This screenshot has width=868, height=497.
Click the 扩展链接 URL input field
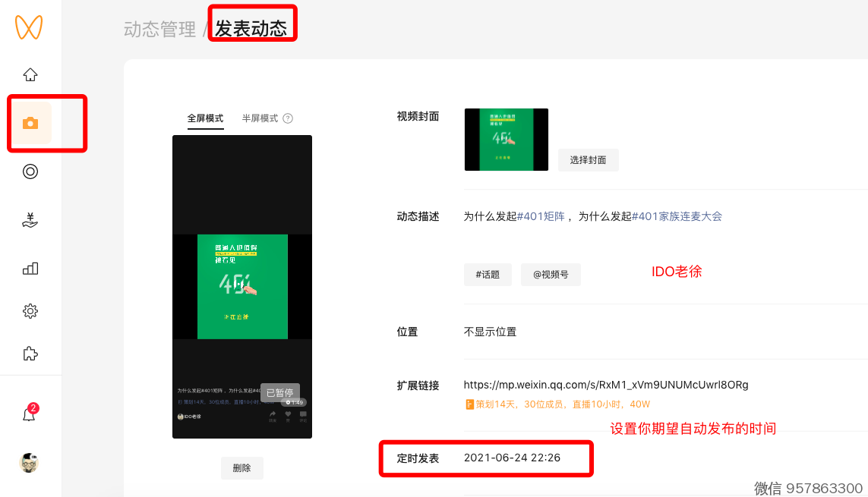point(605,385)
